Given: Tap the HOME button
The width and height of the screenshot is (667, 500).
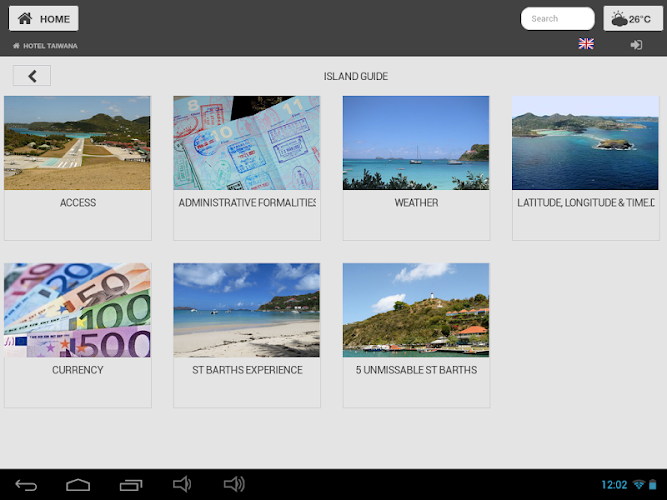Looking at the screenshot, I should click(43, 19).
